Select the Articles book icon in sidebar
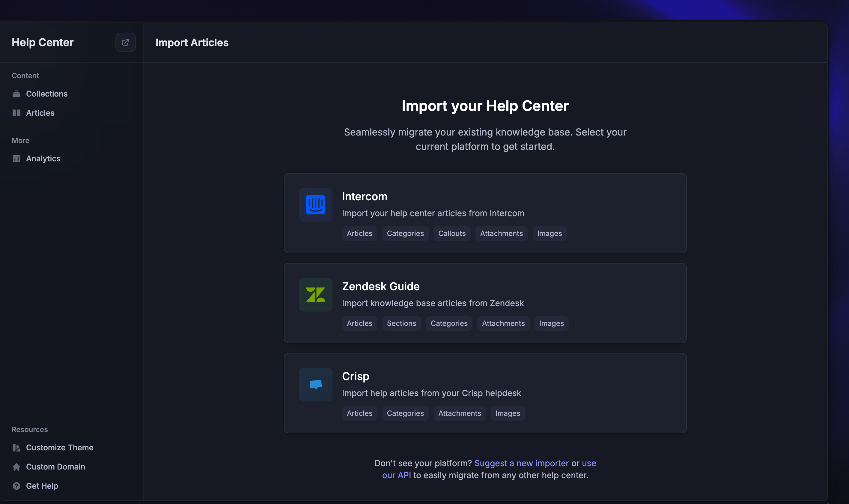This screenshot has height=504, width=849. pos(17,113)
